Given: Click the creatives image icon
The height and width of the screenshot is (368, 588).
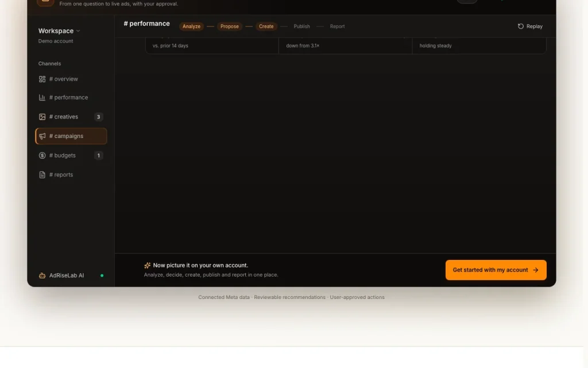Looking at the screenshot, I should [42, 117].
